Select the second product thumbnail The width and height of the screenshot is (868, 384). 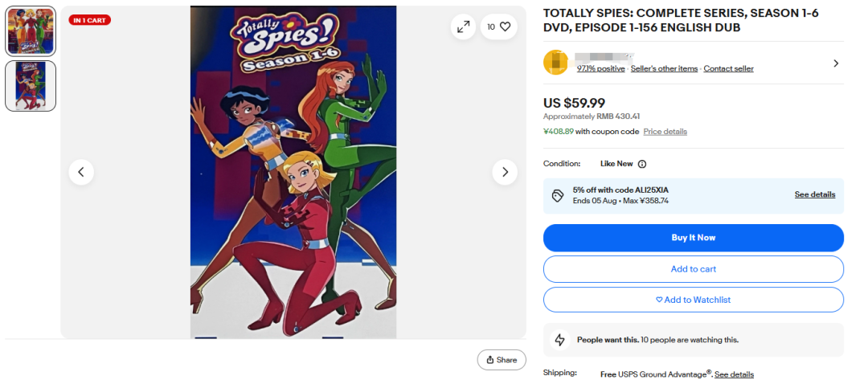[31, 86]
